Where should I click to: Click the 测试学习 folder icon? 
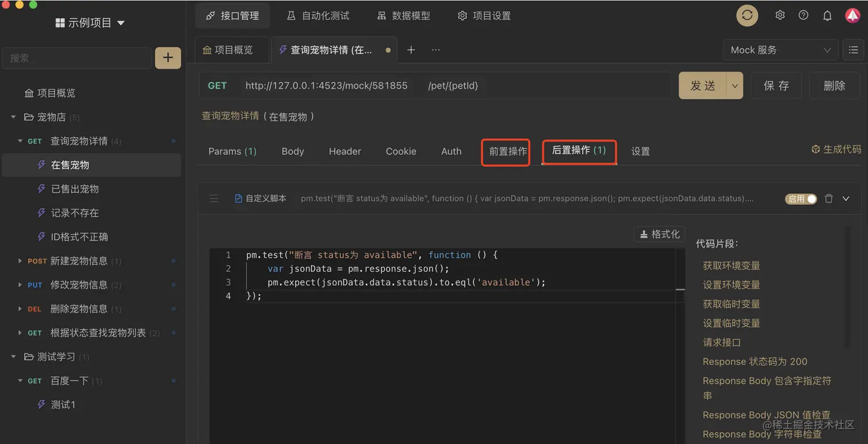point(29,357)
